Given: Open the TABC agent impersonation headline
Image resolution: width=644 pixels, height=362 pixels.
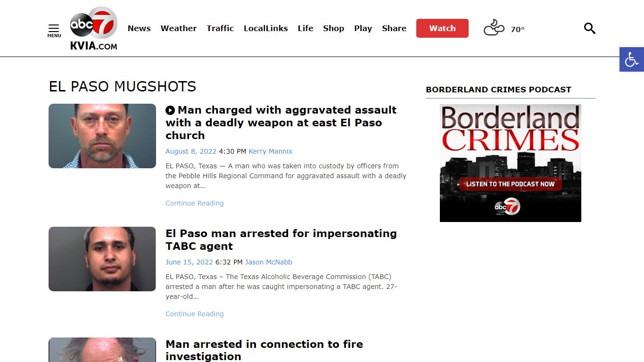Looking at the screenshot, I should pos(281,240).
